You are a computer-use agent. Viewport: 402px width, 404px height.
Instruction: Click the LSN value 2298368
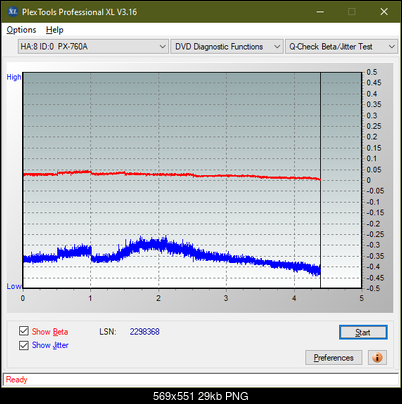click(145, 332)
